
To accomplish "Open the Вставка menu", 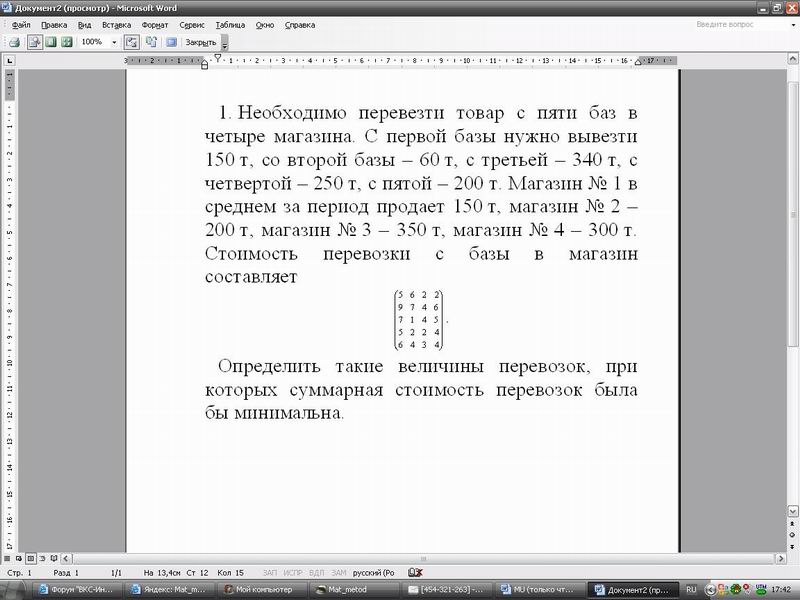I will click(116, 25).
